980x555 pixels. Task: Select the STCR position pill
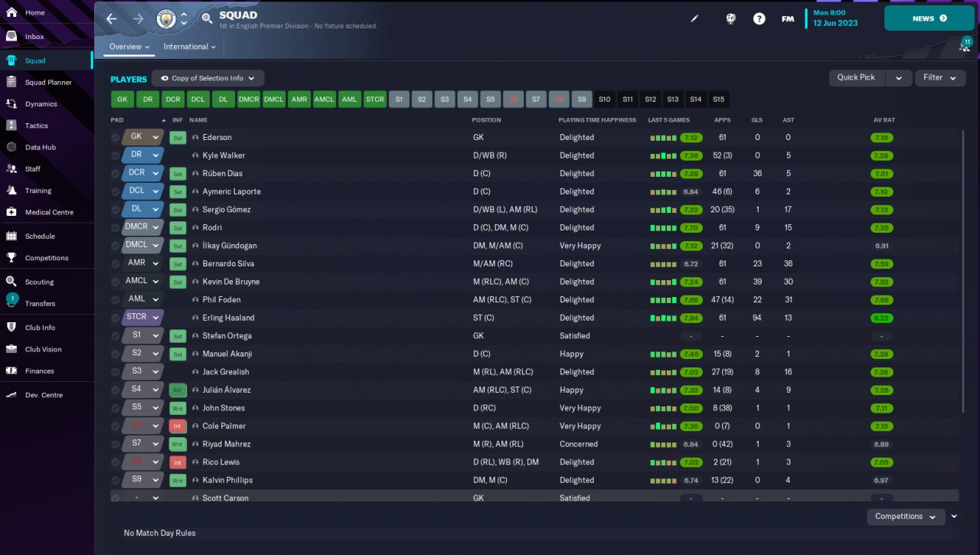(375, 100)
